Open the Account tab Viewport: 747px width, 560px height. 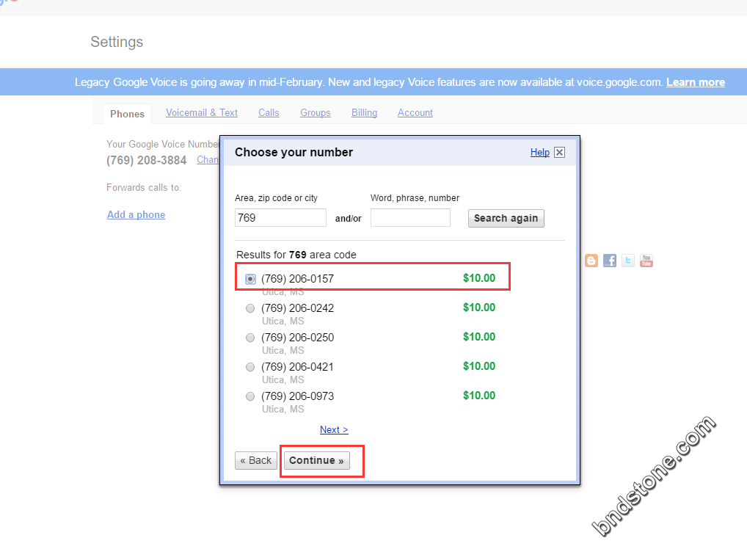click(415, 112)
